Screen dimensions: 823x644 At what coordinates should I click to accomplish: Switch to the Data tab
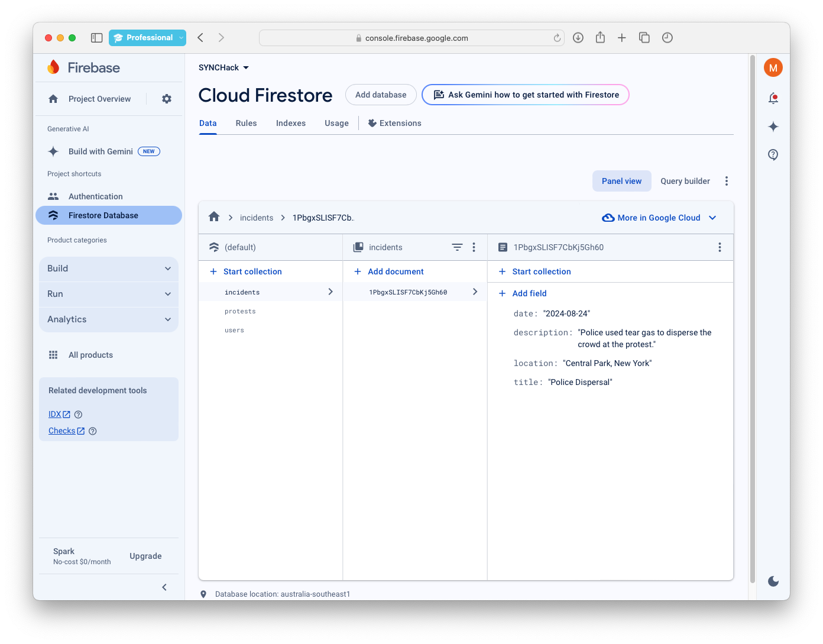point(208,123)
